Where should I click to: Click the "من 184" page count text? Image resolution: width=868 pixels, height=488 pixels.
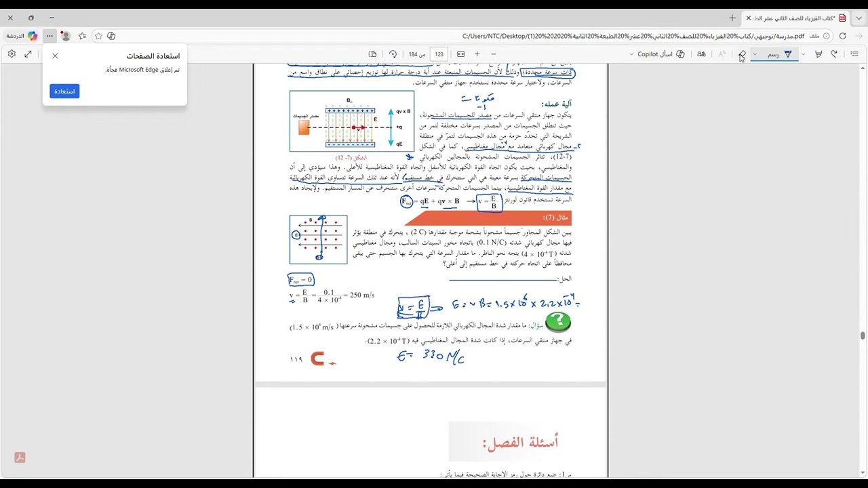[x=417, y=54]
